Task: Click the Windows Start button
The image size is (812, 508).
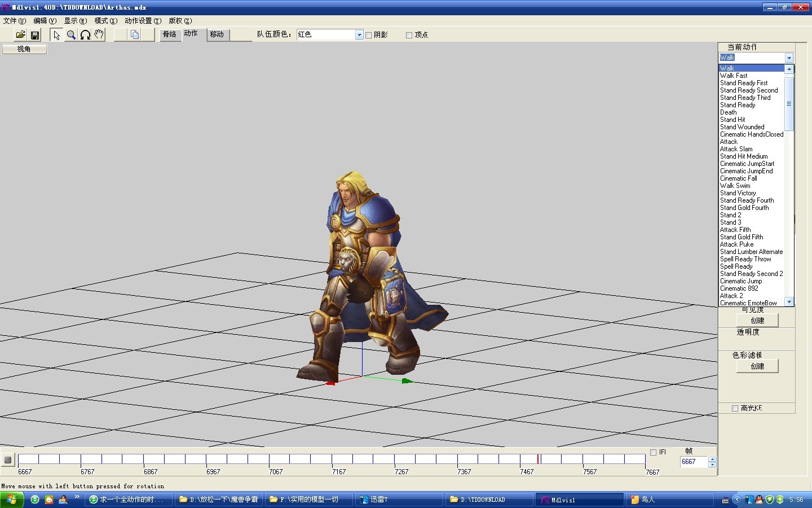Action: pos(12,500)
